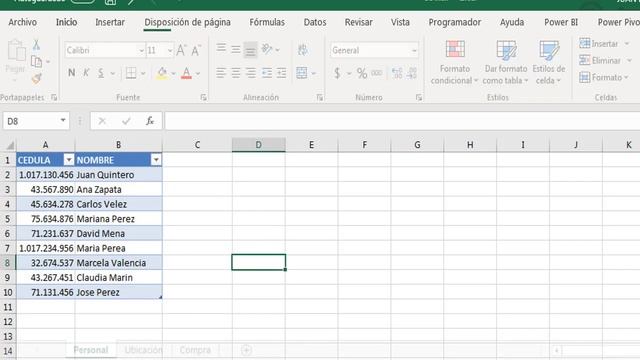Viewport: 640px width, 360px height.
Task: Toggle middle vertical alignment
Action: click(236, 49)
